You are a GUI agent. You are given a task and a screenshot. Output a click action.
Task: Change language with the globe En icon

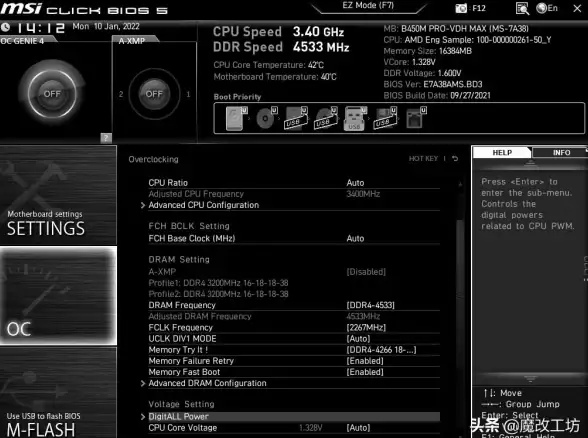pos(547,8)
